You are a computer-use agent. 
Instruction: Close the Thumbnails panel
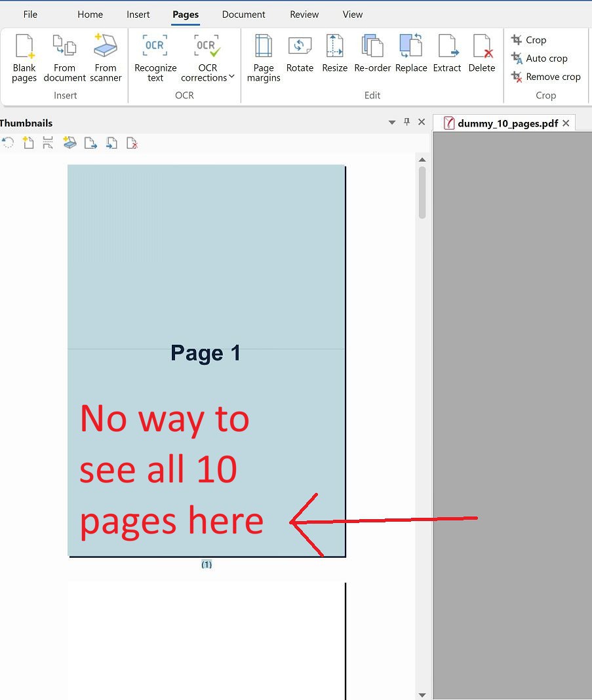tap(422, 121)
